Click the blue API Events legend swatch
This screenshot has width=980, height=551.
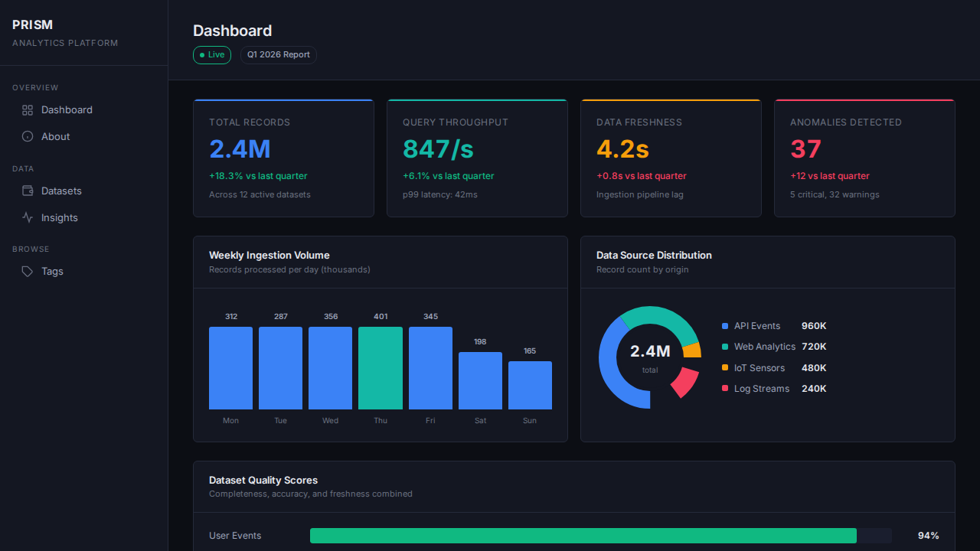pyautogui.click(x=725, y=326)
